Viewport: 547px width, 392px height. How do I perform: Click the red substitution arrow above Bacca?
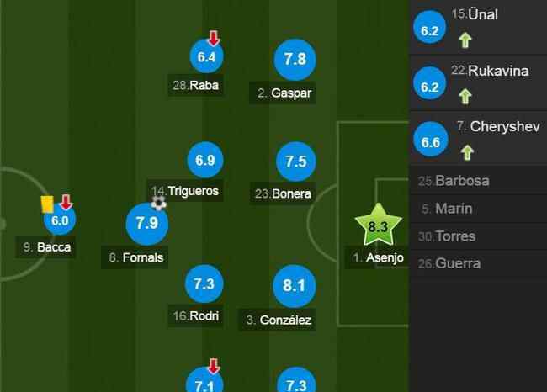[66, 202]
